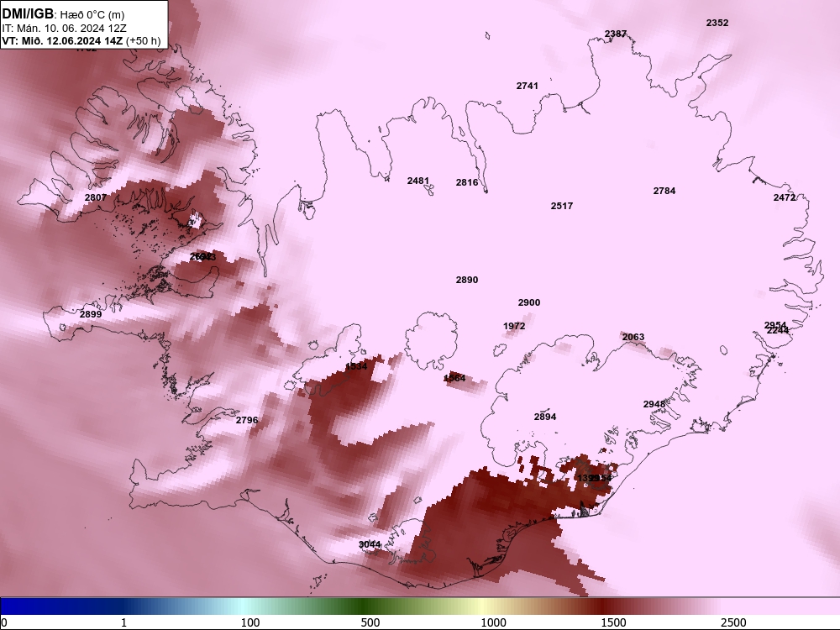Pick the 1534 value in dark area
Screen dimensions: 840x630
[x=356, y=366]
